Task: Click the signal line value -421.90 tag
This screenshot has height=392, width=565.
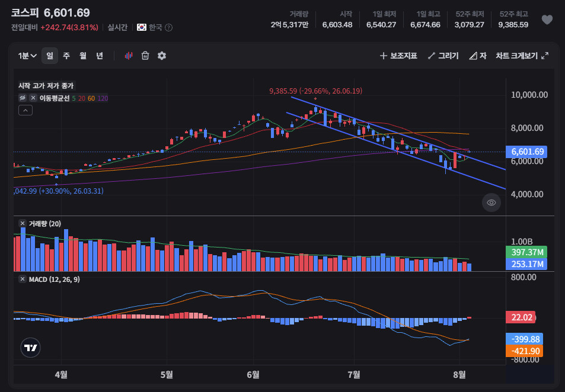Action: (524, 351)
